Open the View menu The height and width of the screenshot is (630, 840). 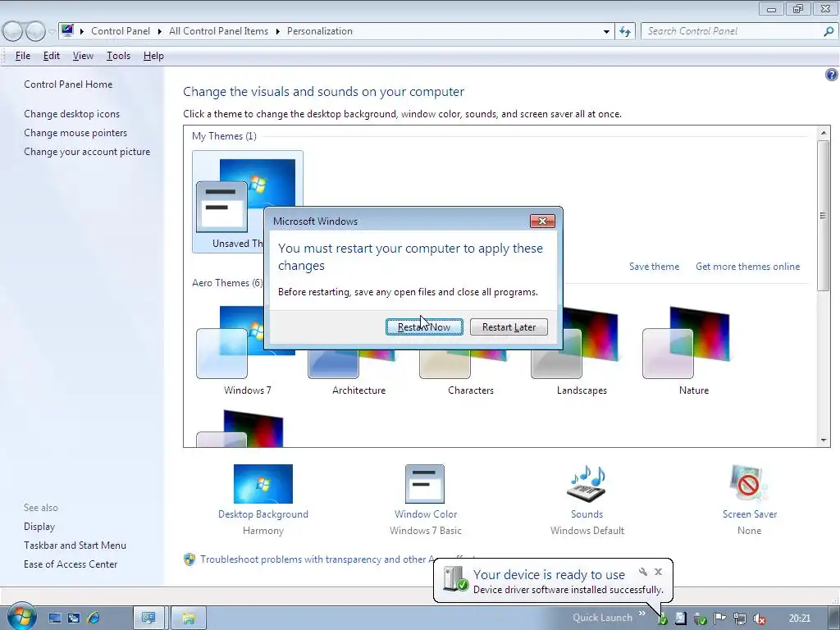(83, 56)
